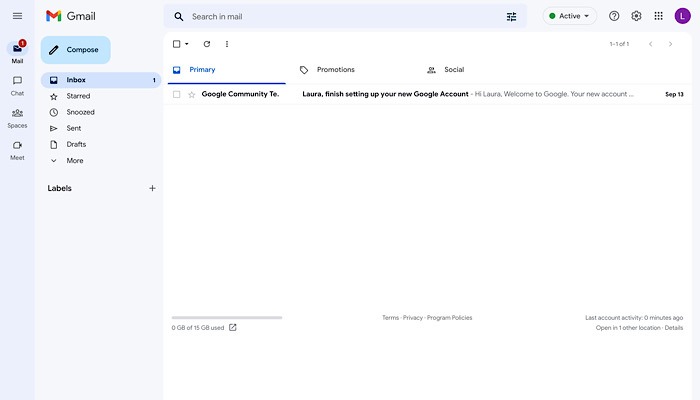Click into the Search in mail field
The height and width of the screenshot is (400, 700).
tap(345, 17)
